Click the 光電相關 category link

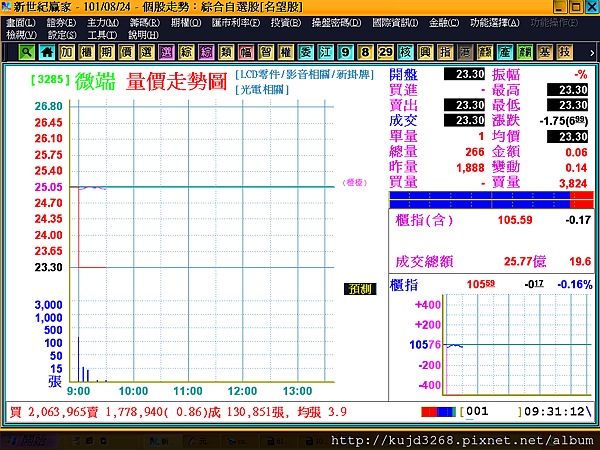(x=262, y=90)
